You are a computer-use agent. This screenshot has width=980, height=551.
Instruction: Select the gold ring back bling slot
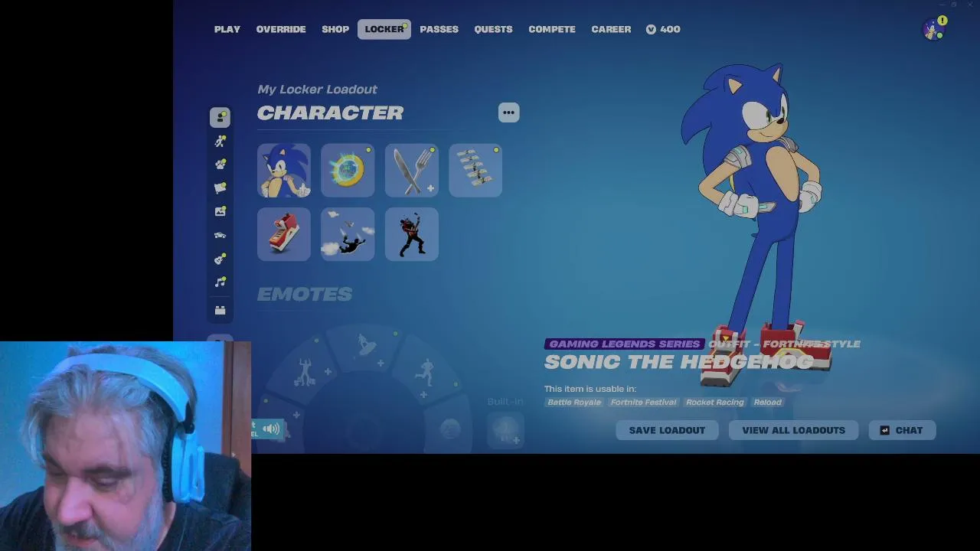348,170
